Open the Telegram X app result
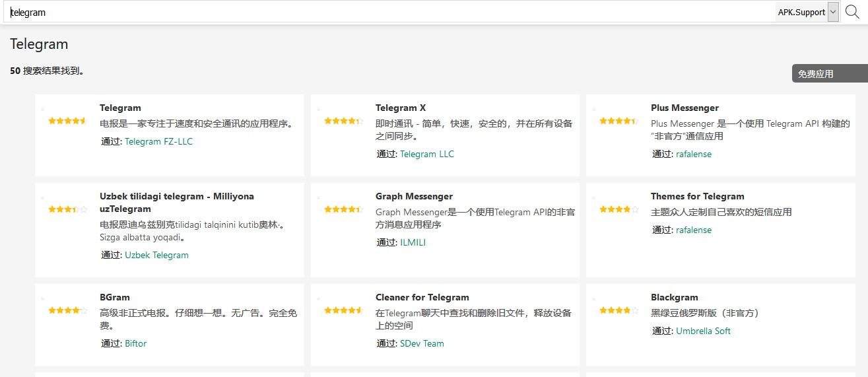Screen dimensions: 868x377 (x=401, y=108)
